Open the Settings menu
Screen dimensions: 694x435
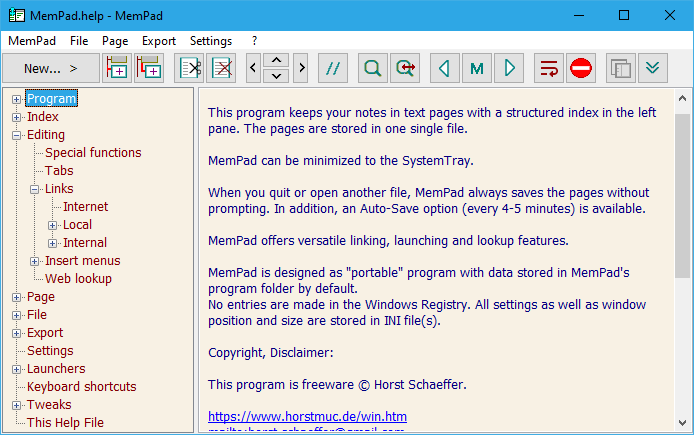(211, 41)
